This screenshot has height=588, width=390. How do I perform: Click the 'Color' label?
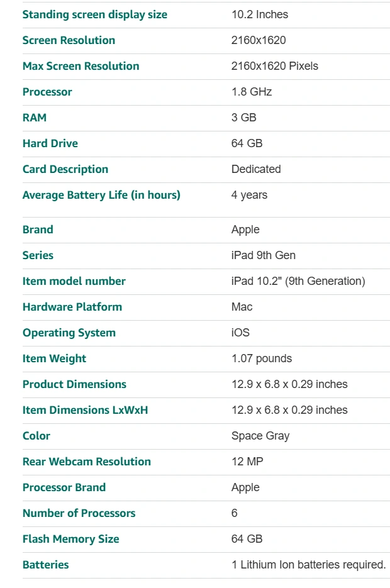click(x=36, y=436)
